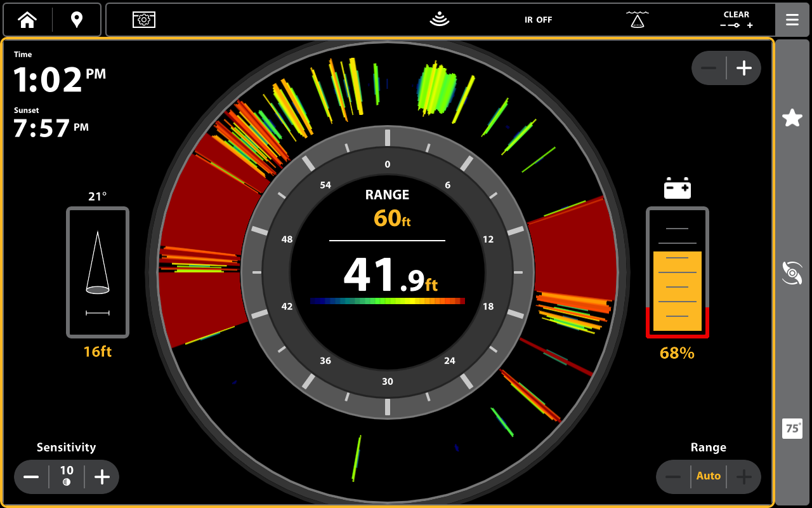Toggle Auto range mode
812x508 pixels.
click(x=709, y=476)
